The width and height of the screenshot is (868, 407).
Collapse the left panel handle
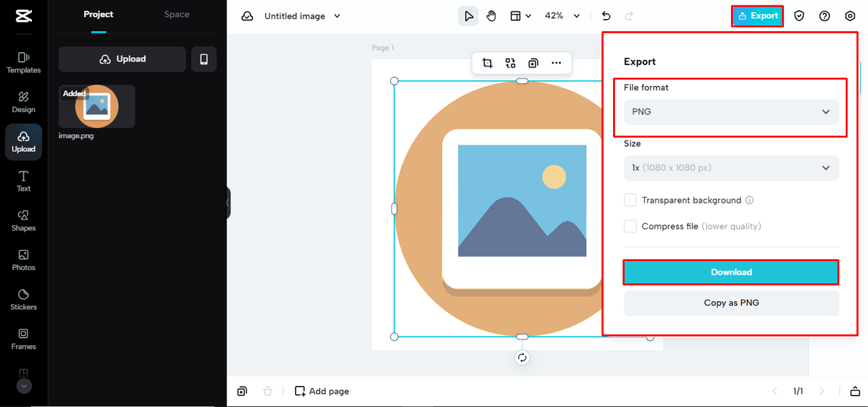(228, 203)
